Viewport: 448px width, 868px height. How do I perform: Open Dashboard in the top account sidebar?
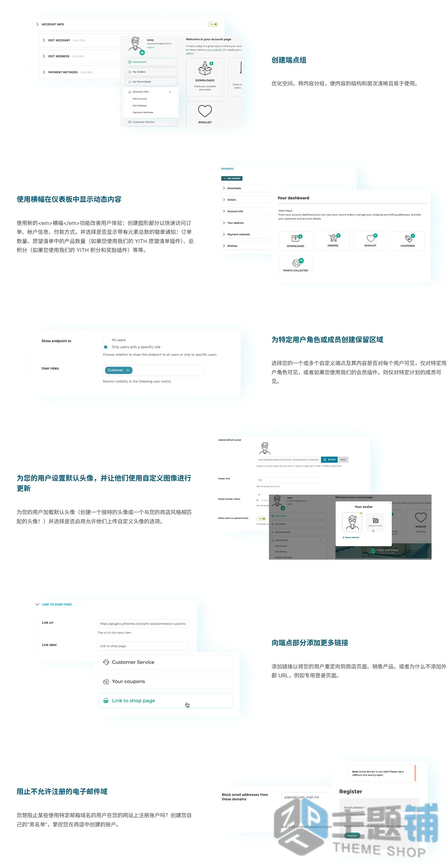(151, 62)
